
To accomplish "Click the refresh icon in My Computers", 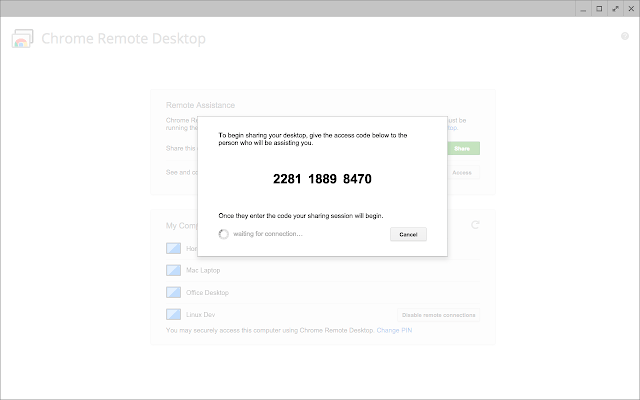I will (x=476, y=225).
